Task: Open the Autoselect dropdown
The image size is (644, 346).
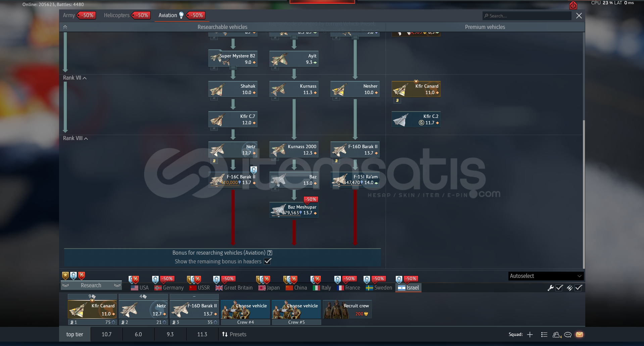Action: click(546, 276)
